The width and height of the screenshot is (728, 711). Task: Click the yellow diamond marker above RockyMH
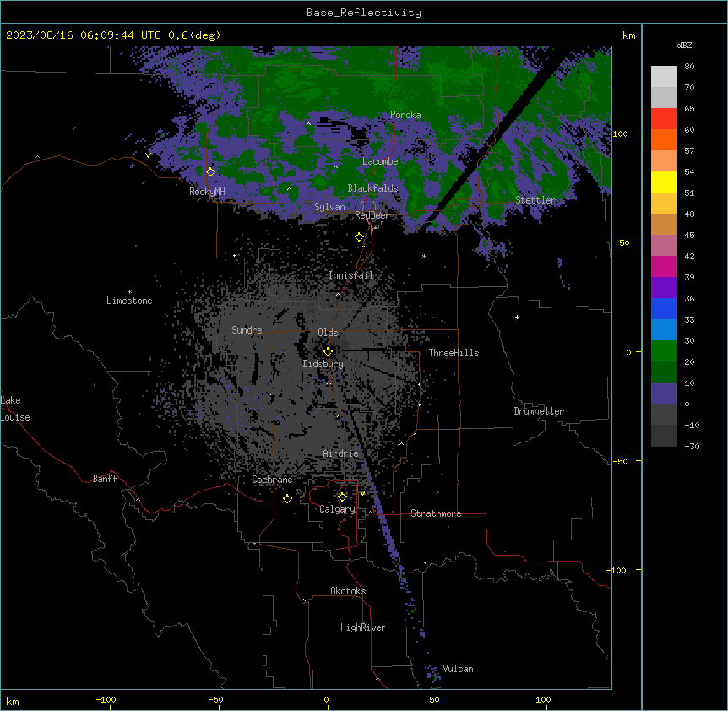[x=210, y=171]
